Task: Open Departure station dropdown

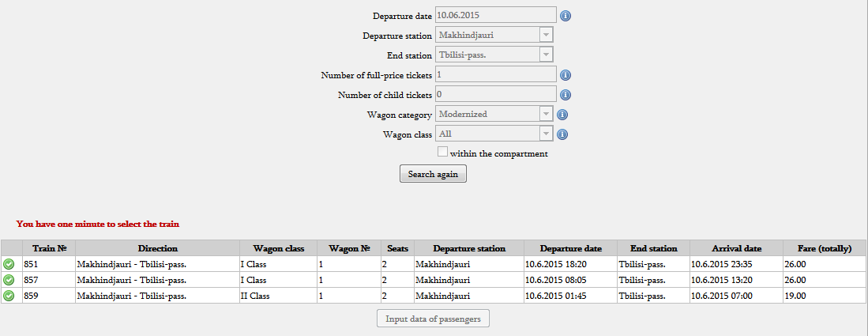Action: tap(494, 35)
